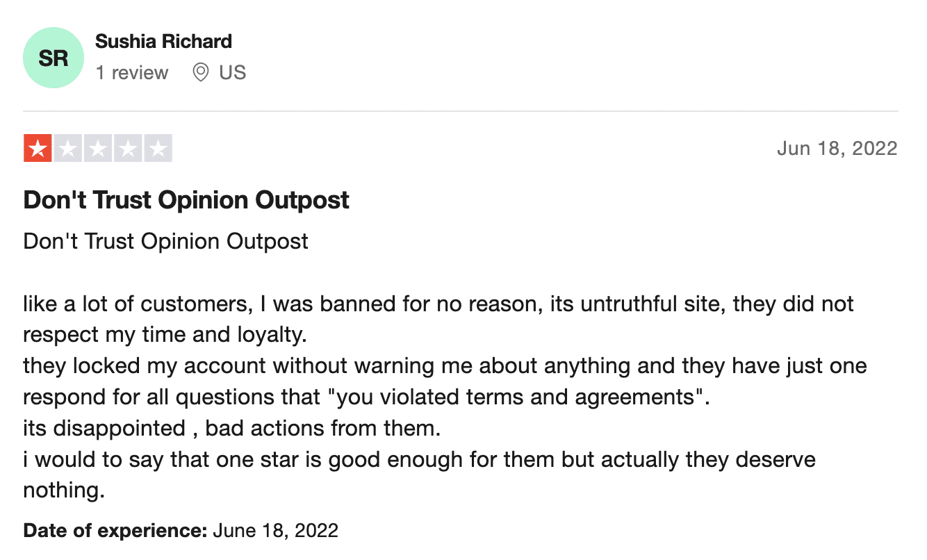Viewport: 927px width, 560px height.
Task: Click the second grey star
Action: click(68, 148)
